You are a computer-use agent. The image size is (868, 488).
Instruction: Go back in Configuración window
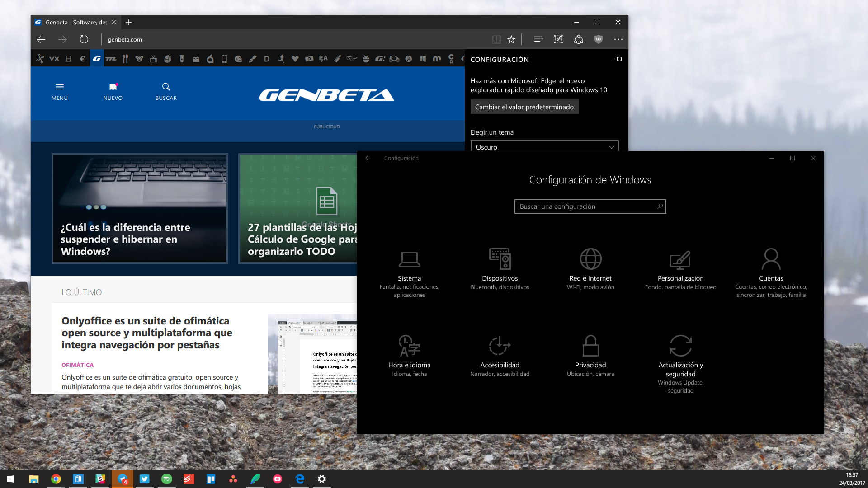click(368, 158)
